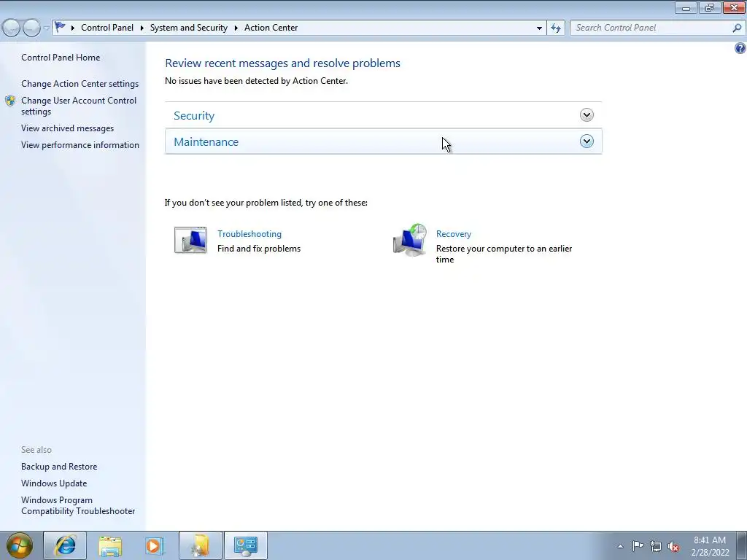Open the Windows Start orb
The width and height of the screenshot is (747, 560).
[20, 545]
